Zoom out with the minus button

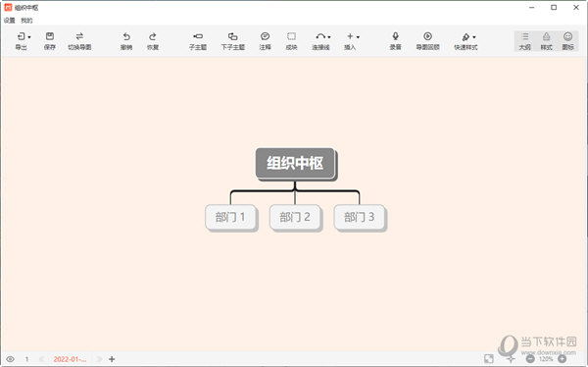(530, 359)
